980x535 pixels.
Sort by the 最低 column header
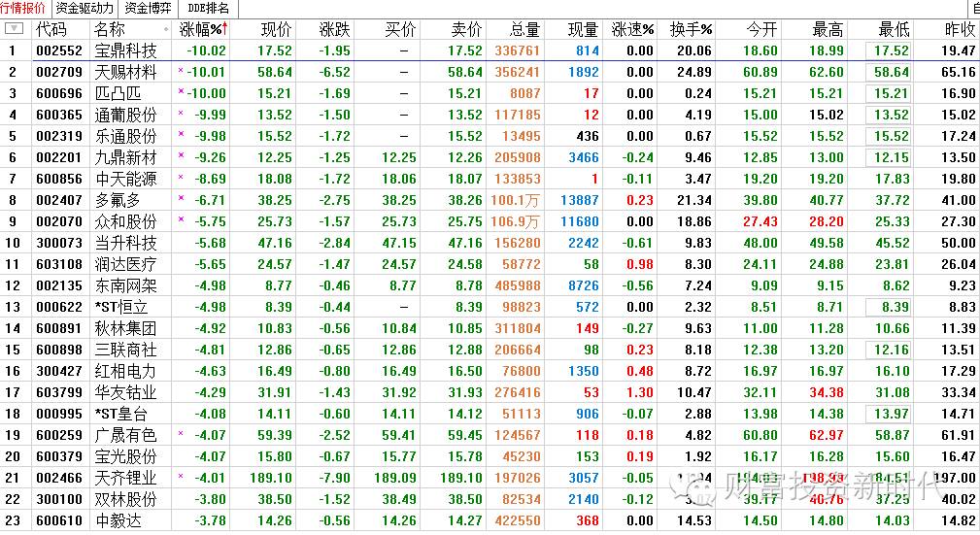(894, 29)
